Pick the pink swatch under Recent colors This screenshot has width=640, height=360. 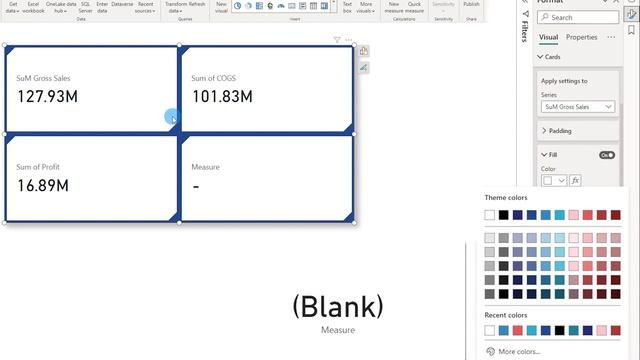tap(602, 330)
